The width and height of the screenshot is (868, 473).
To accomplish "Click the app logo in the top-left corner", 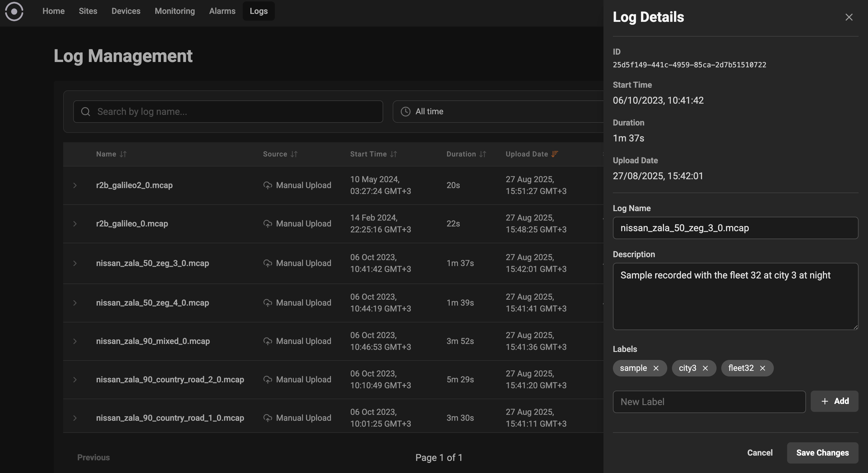I will coord(14,11).
